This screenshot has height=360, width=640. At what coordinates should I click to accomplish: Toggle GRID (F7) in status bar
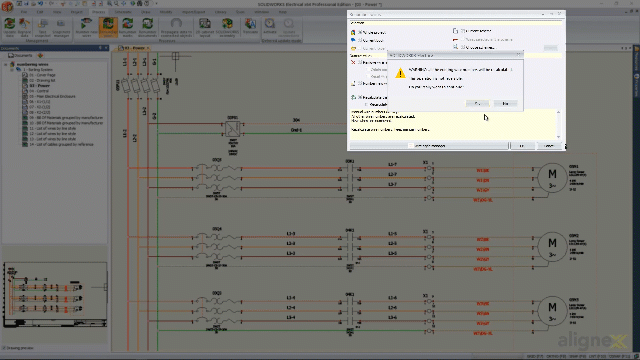pos(534,357)
